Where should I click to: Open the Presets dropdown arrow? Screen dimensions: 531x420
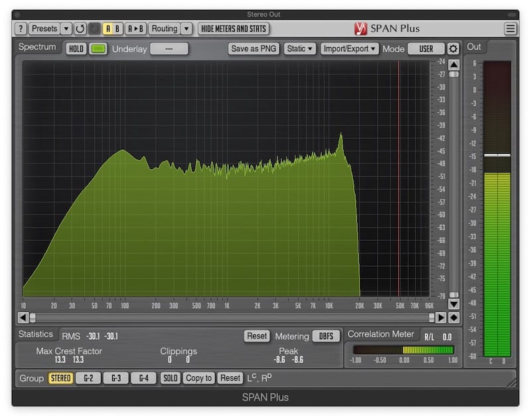point(66,29)
